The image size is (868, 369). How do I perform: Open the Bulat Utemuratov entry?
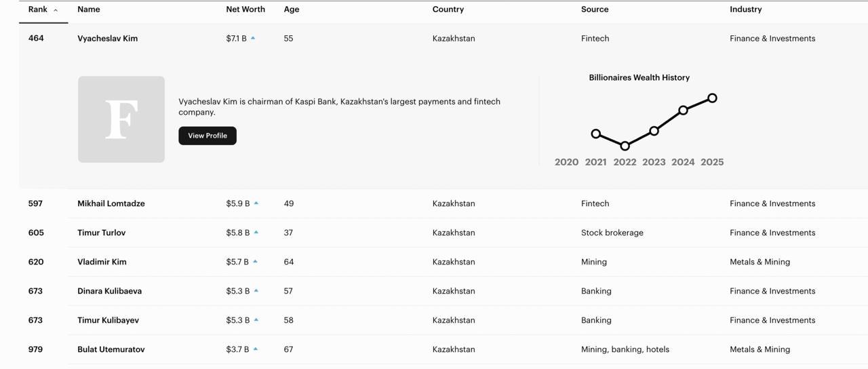[x=111, y=349]
